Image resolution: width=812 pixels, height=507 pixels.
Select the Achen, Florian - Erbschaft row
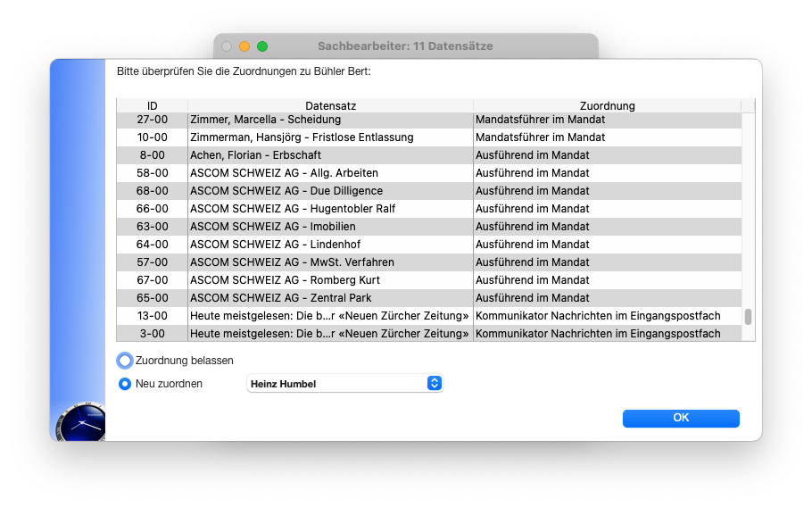click(429, 155)
